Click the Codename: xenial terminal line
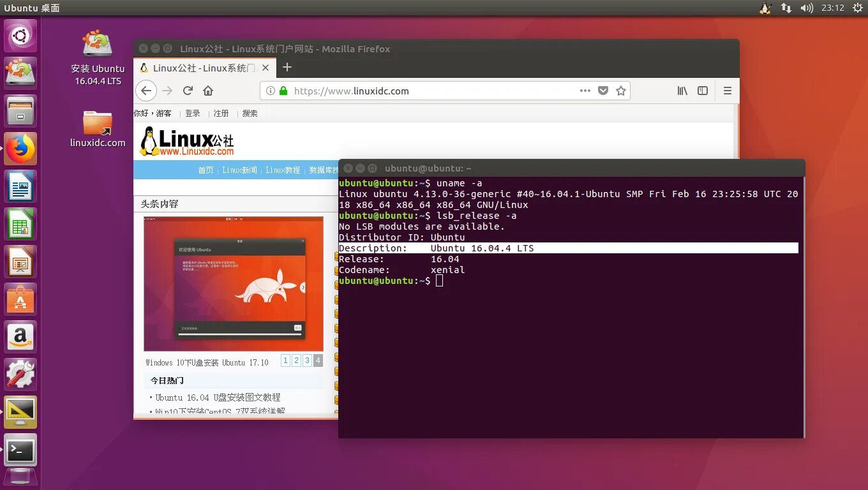The height and width of the screenshot is (490, 868). 401,270
